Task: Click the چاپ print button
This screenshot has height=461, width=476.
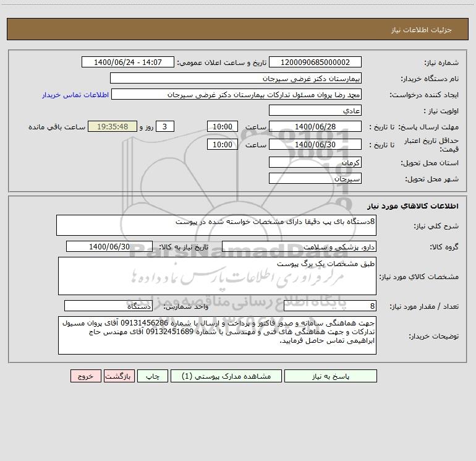Action: [153, 376]
